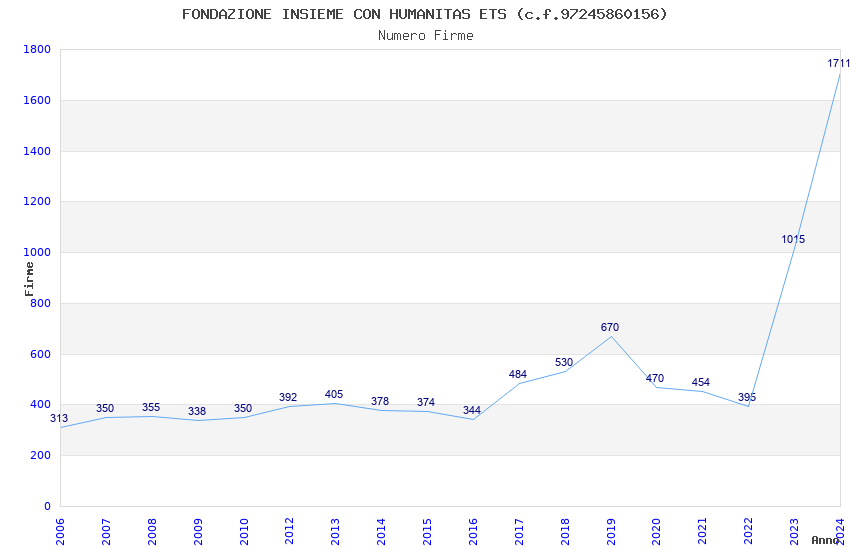Click the 1400 y-axis tick label
Screen dimensions: 850x550
point(37,151)
